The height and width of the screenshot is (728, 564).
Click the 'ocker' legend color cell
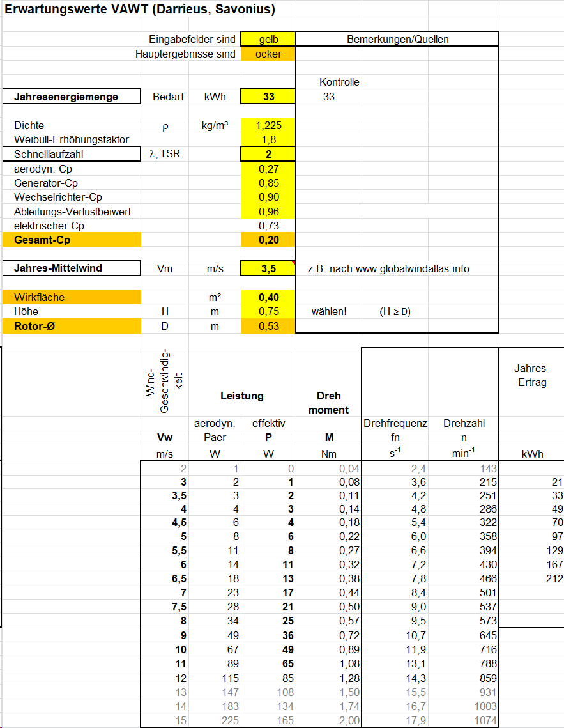268,54
